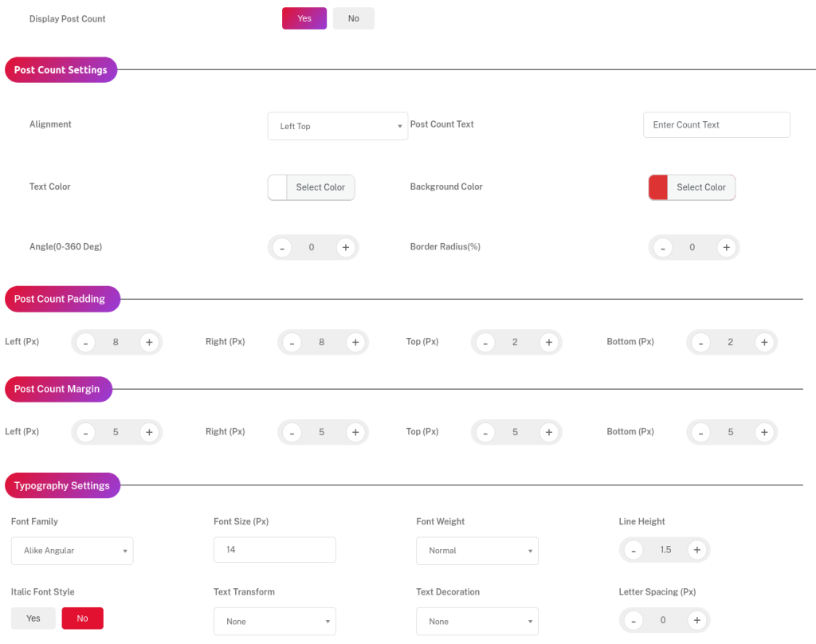The height and width of the screenshot is (644, 816).
Task: Open the Alignment dropdown showing Left Top
Action: (x=338, y=126)
